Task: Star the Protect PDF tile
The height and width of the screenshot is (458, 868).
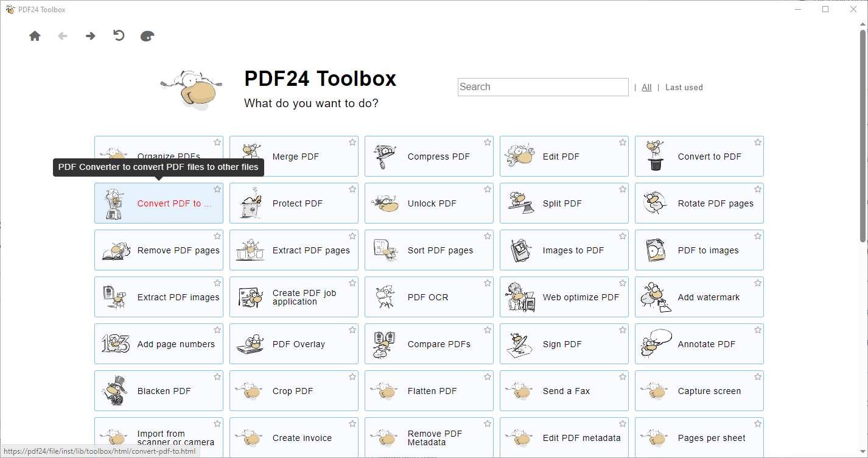Action: click(x=352, y=189)
